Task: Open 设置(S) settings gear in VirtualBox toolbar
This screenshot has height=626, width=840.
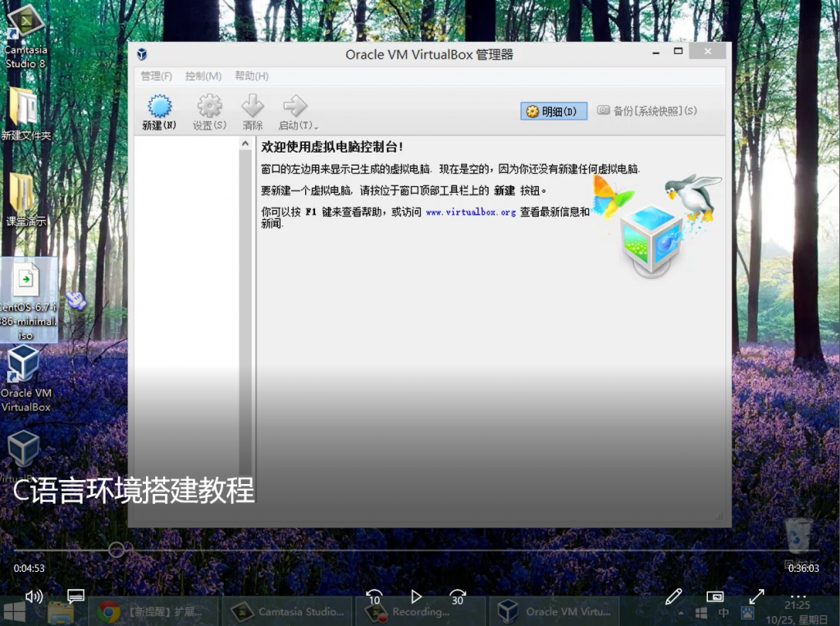Action: (209, 112)
